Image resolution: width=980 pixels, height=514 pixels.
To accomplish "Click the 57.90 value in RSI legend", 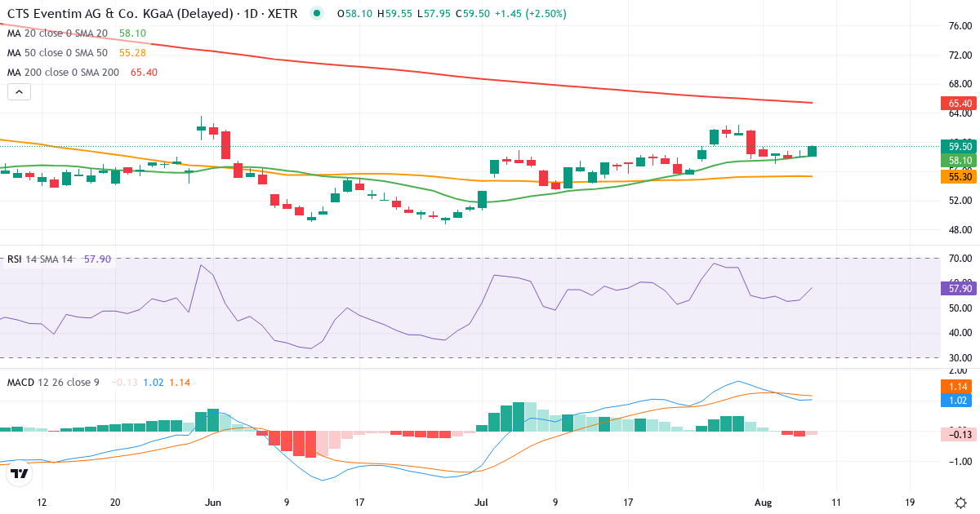I will coord(97,259).
